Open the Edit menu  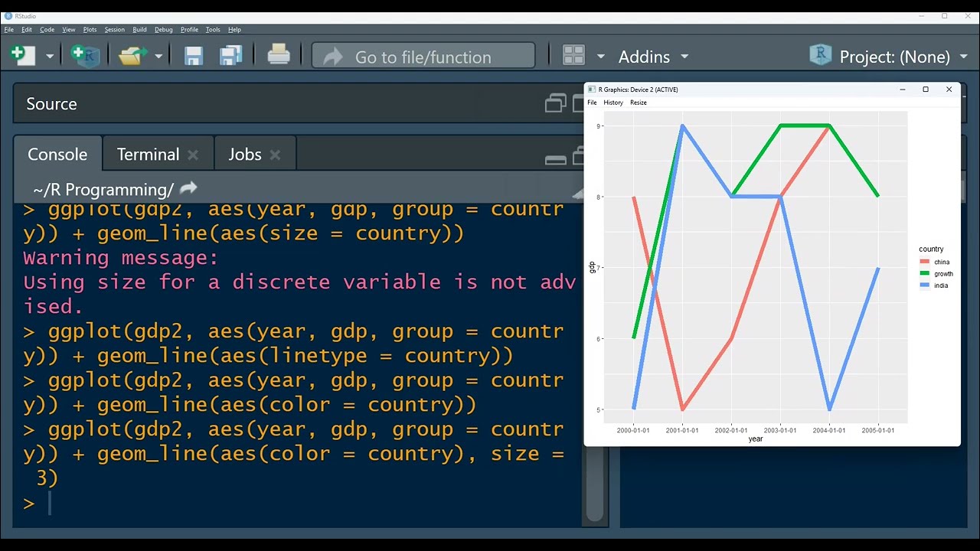(x=27, y=30)
